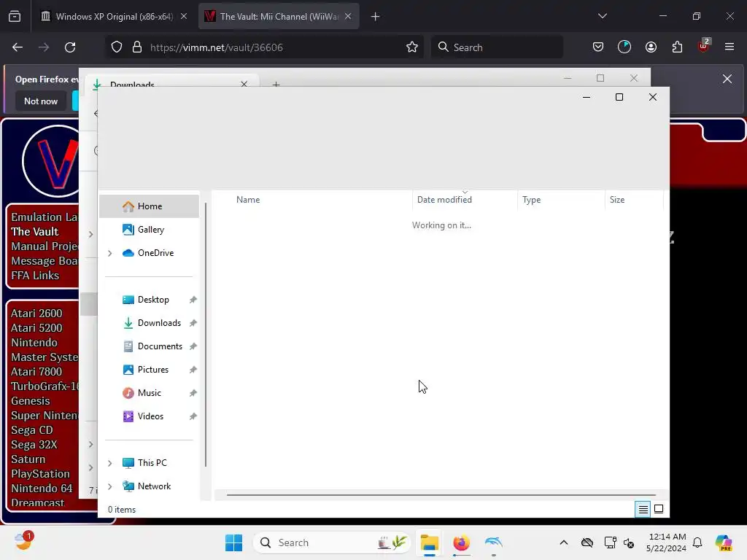747x560 pixels.
Task: Click the navigation pane vertical scrollbar
Action: [206, 335]
